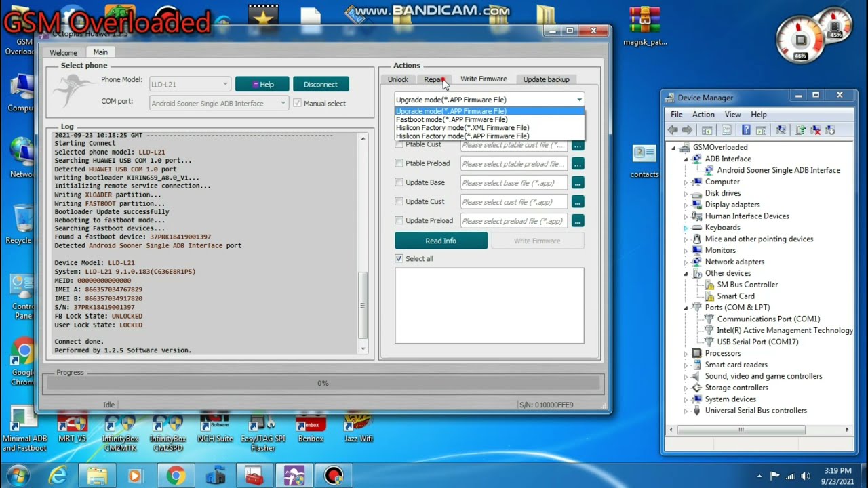Enable the Ptable Cust checkbox
This screenshot has width=868, height=488.
point(399,144)
